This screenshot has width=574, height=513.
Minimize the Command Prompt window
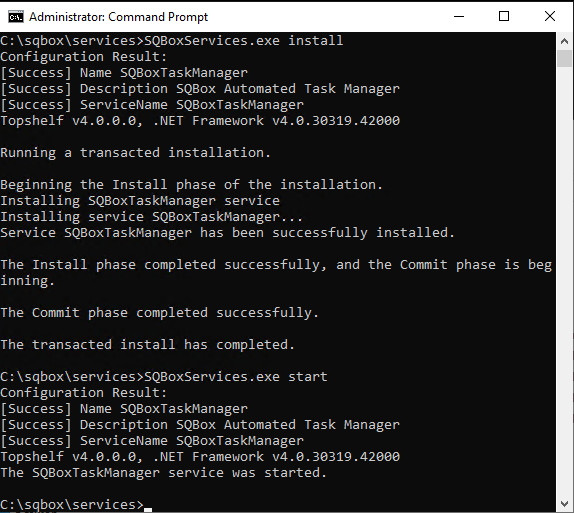point(459,16)
